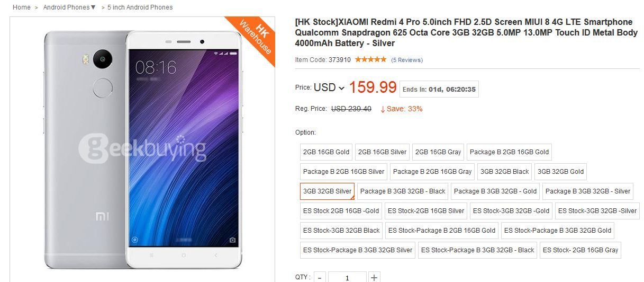This screenshot has width=644, height=282.
Task: Open the USD currency dropdown
Action: (x=329, y=87)
